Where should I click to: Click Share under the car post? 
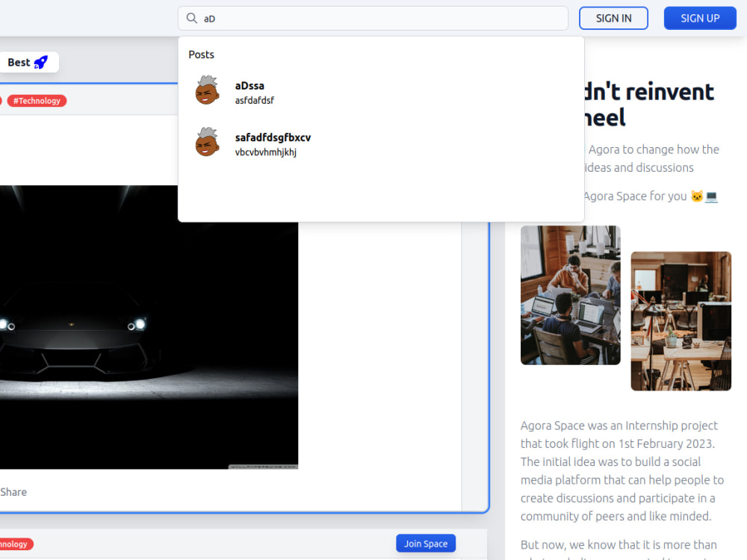tap(13, 492)
